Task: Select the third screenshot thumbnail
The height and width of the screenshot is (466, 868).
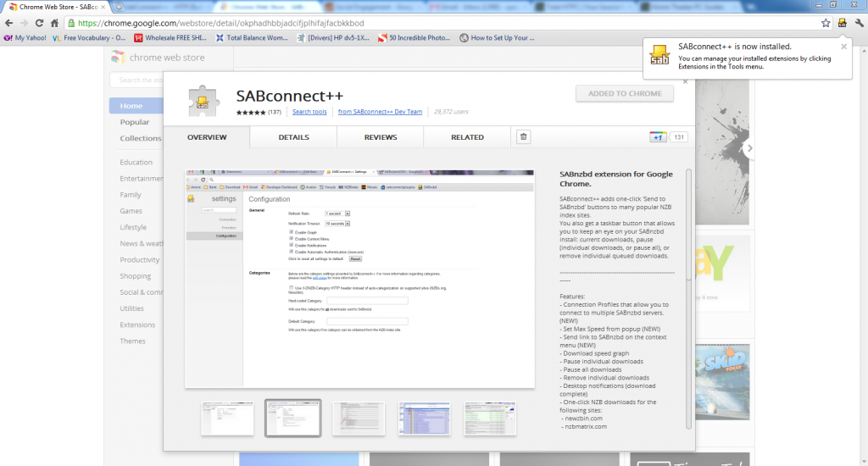Action: coord(359,419)
